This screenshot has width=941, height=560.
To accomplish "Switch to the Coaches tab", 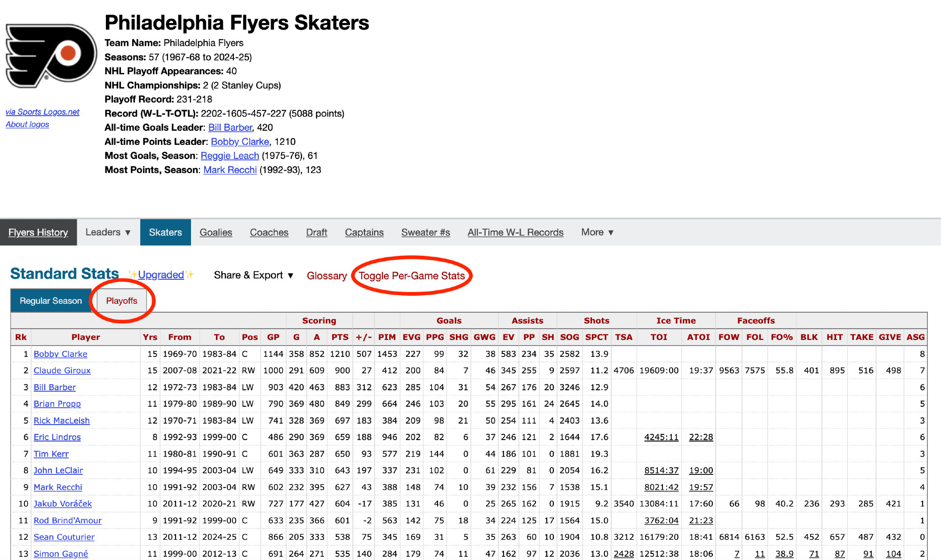I will [269, 232].
